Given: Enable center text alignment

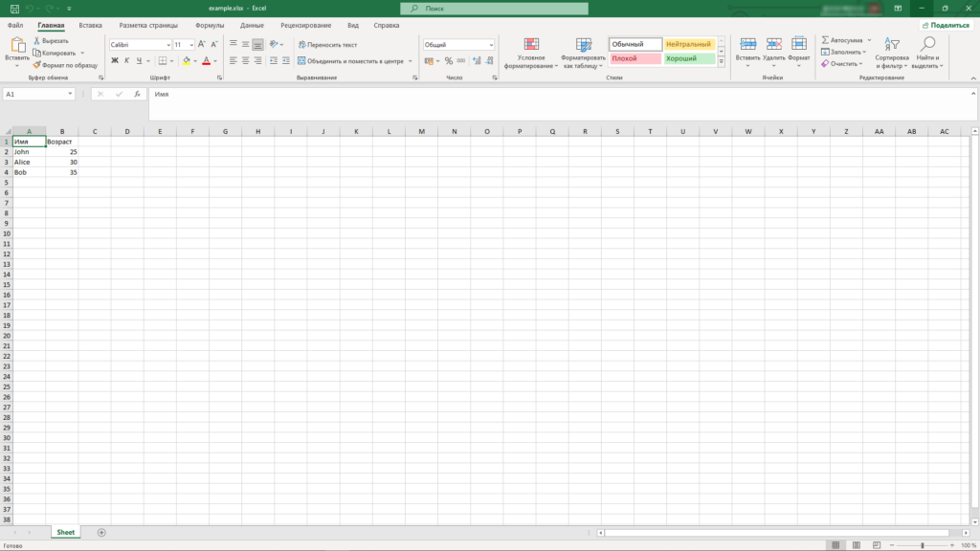Looking at the screenshot, I should click(245, 60).
